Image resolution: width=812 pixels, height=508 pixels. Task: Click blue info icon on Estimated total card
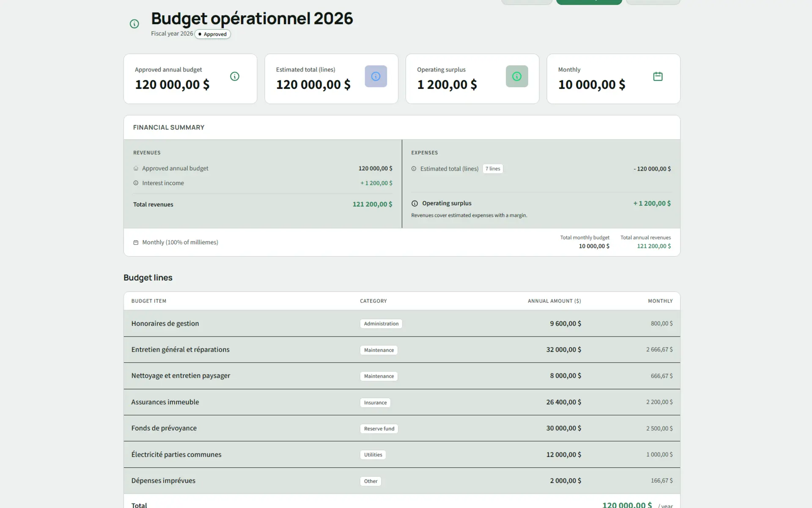point(376,76)
